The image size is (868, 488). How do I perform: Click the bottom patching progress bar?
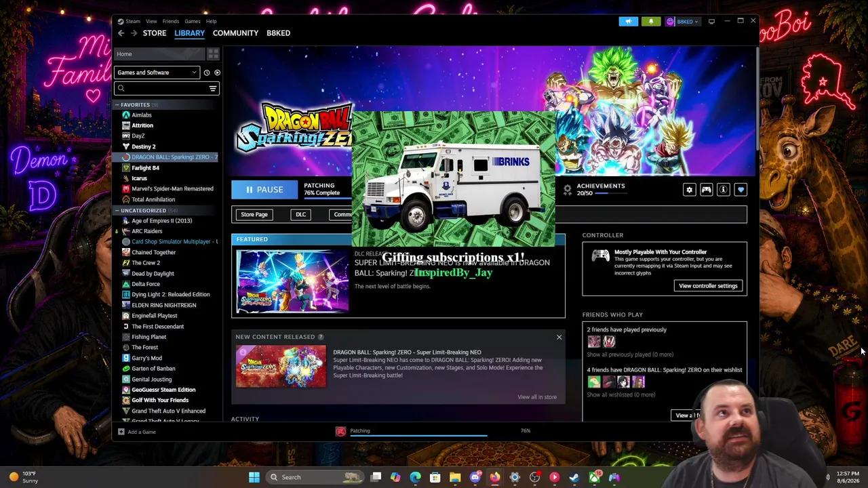[x=418, y=436]
